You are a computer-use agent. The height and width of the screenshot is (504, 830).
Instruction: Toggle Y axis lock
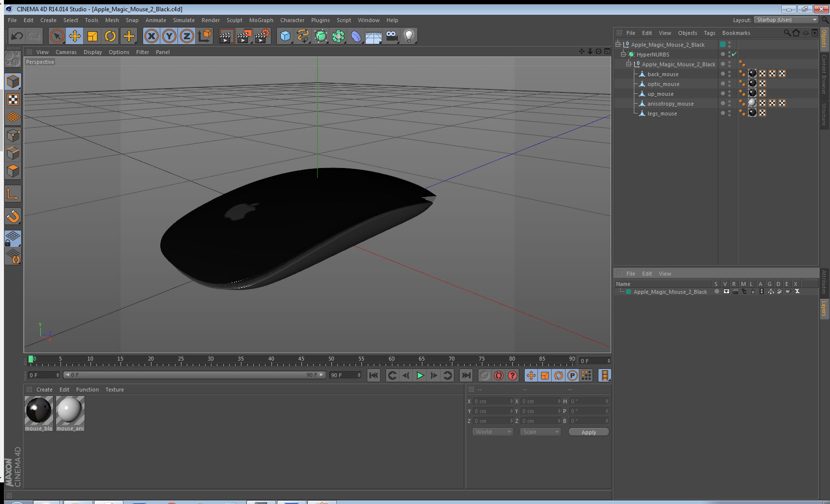[169, 36]
